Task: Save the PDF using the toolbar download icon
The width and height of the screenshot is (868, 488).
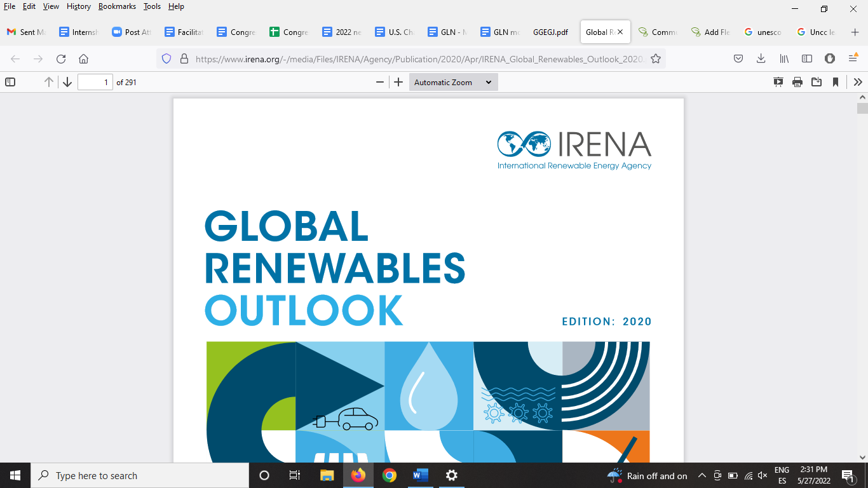Action: 817,82
